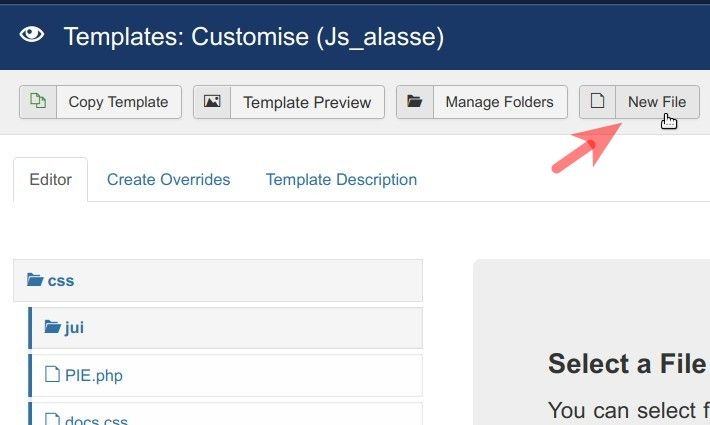Open the PIE.php file
Viewport: 710px width, 425px height.
94,376
